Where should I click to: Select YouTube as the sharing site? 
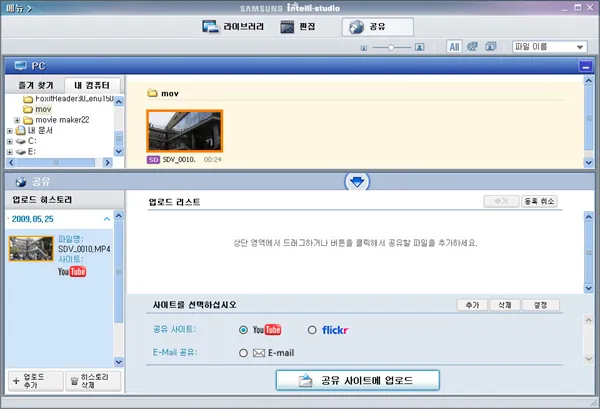tap(245, 329)
